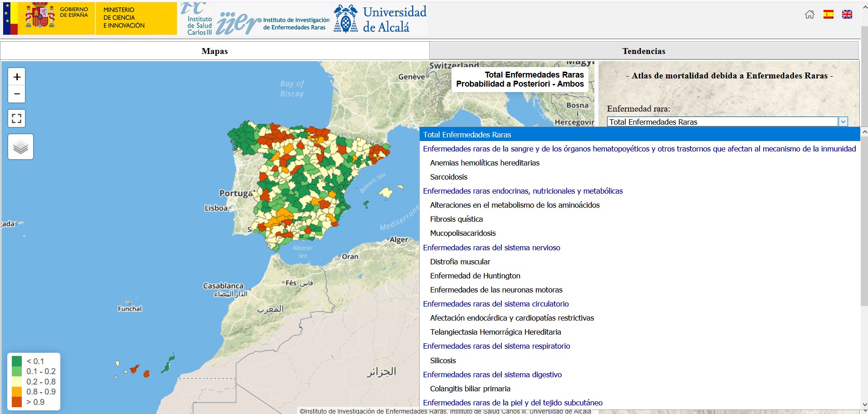Zoom in on the map
This screenshot has width=868, height=414.
click(x=17, y=77)
